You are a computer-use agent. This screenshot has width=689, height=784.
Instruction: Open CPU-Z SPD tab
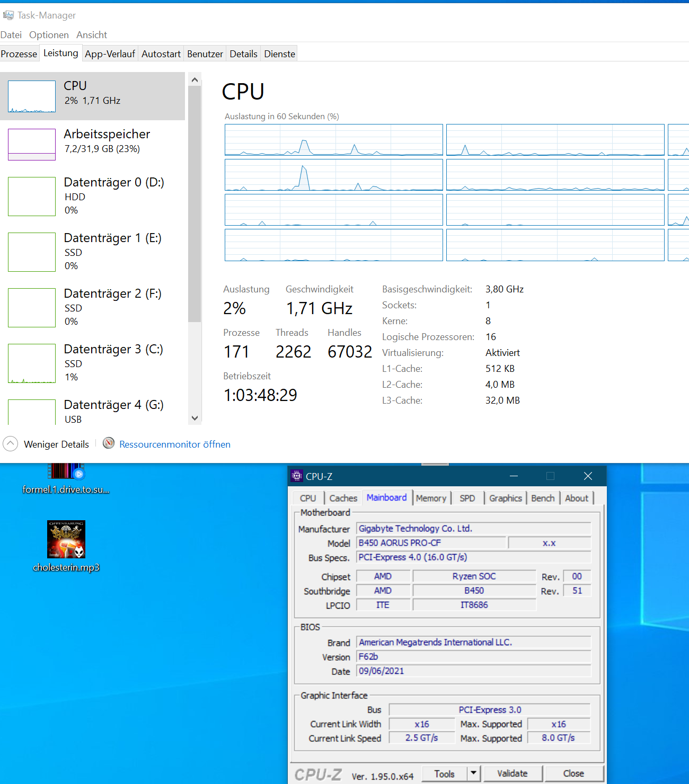[467, 498]
